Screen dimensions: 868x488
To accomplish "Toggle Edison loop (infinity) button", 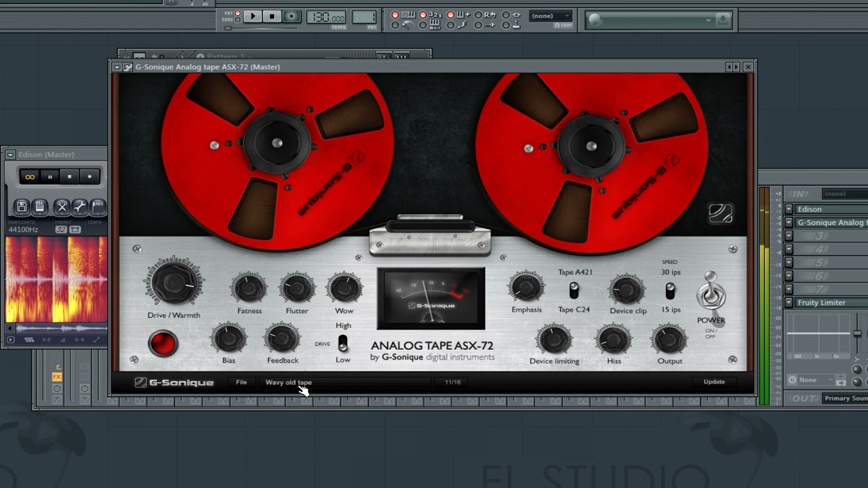I will point(30,177).
